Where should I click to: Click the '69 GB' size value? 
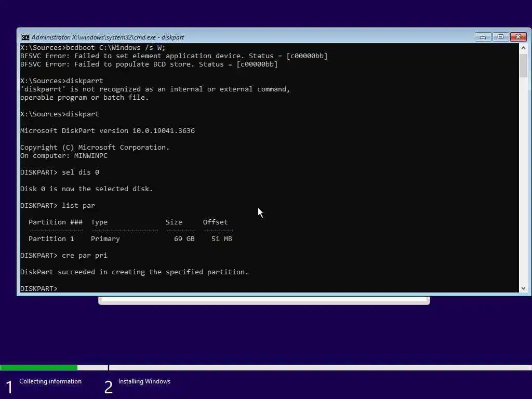[184, 239]
